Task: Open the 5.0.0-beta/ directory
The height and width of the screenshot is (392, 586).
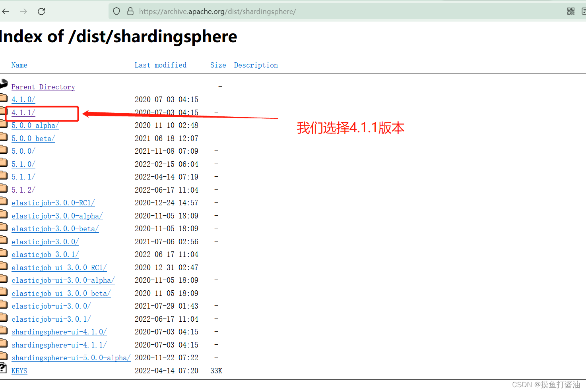Action: [x=33, y=139]
